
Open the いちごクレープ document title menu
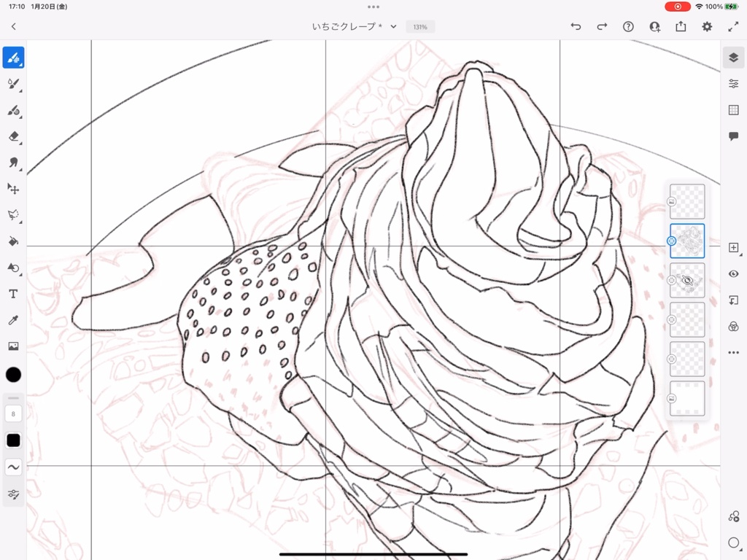[354, 27]
